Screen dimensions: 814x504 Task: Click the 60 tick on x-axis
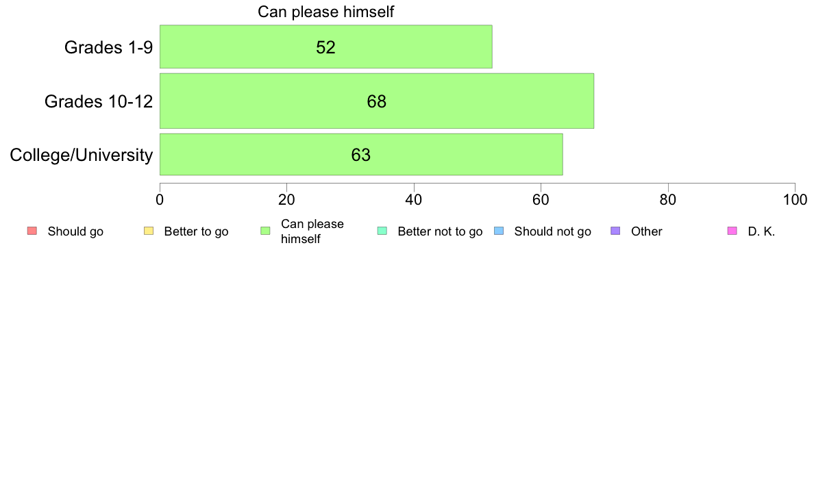(541, 200)
